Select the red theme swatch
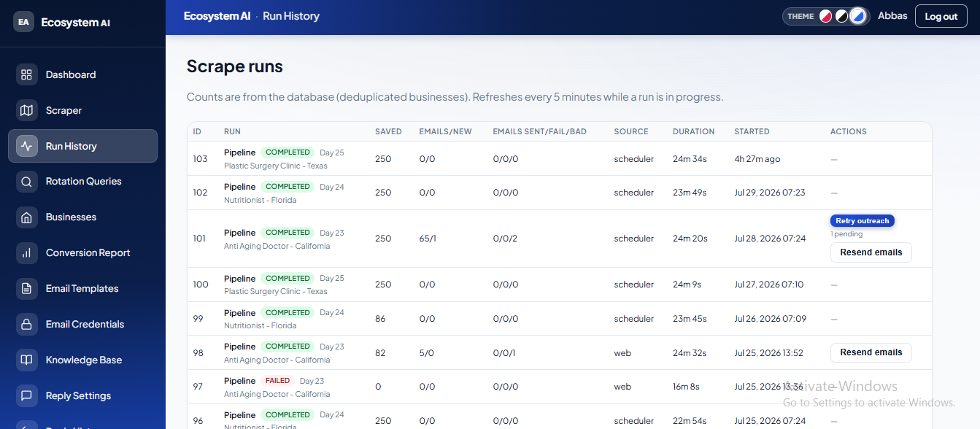Image resolution: width=980 pixels, height=429 pixels. [x=825, y=16]
